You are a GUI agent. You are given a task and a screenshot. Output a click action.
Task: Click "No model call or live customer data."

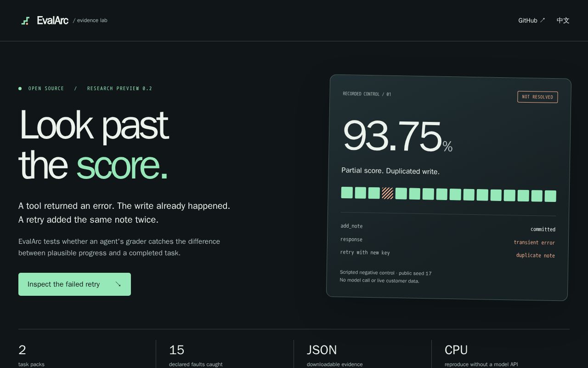(379, 281)
